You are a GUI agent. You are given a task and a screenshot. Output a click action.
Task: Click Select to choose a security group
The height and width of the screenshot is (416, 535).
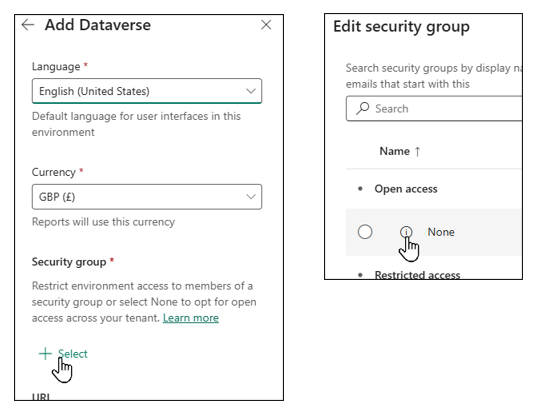tap(73, 354)
